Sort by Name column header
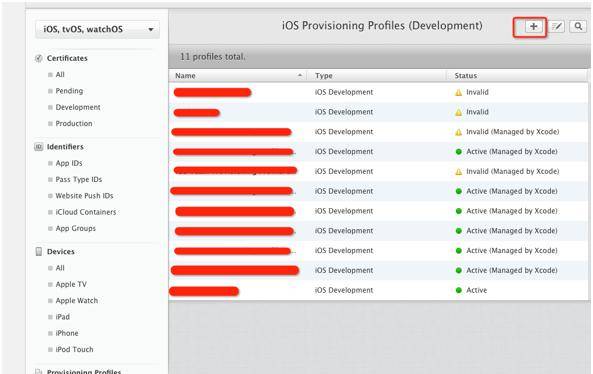The height and width of the screenshot is (374, 593). 185,76
